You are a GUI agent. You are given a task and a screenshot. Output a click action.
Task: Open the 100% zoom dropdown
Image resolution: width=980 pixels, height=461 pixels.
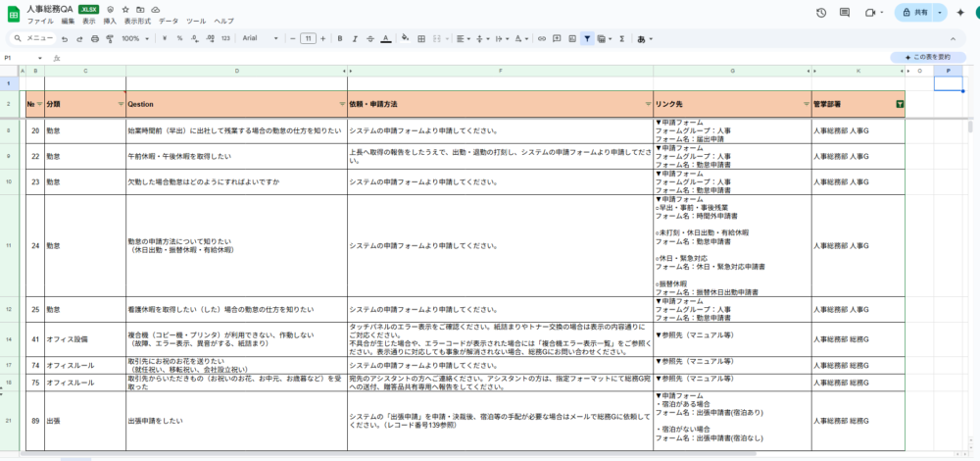point(134,38)
